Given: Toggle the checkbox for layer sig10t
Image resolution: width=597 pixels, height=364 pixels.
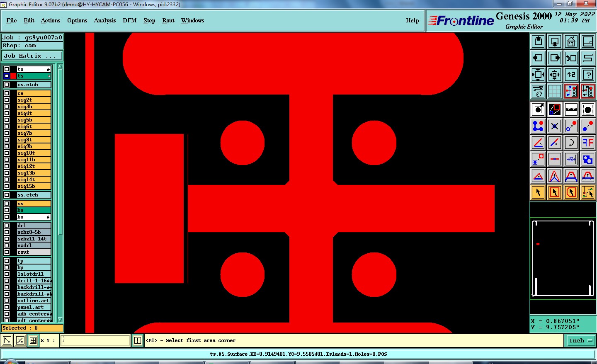Looking at the screenshot, I should (7, 153).
